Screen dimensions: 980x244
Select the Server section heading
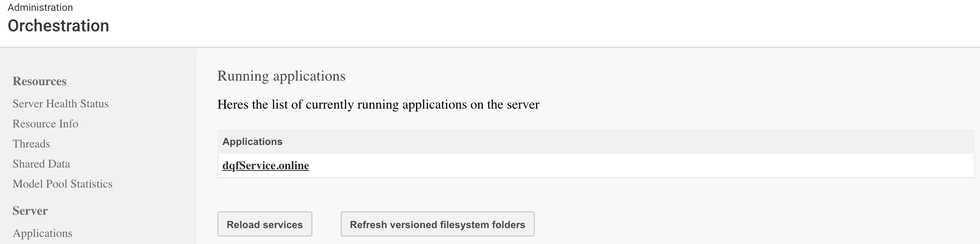point(30,211)
